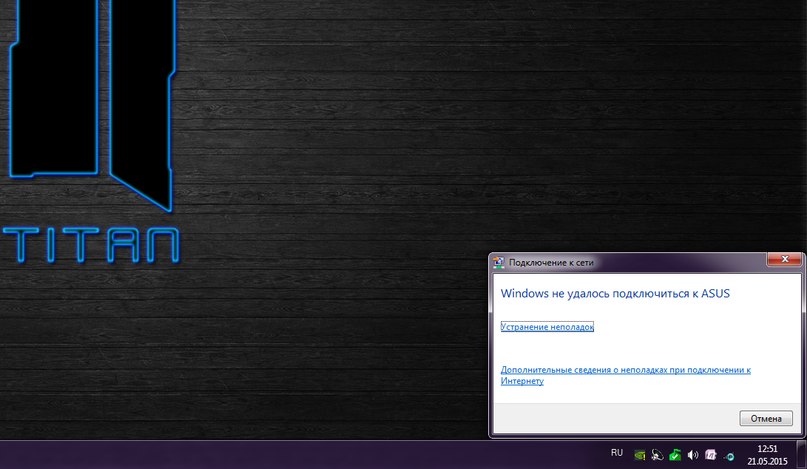Open the clock showing 12:51

pos(767,455)
